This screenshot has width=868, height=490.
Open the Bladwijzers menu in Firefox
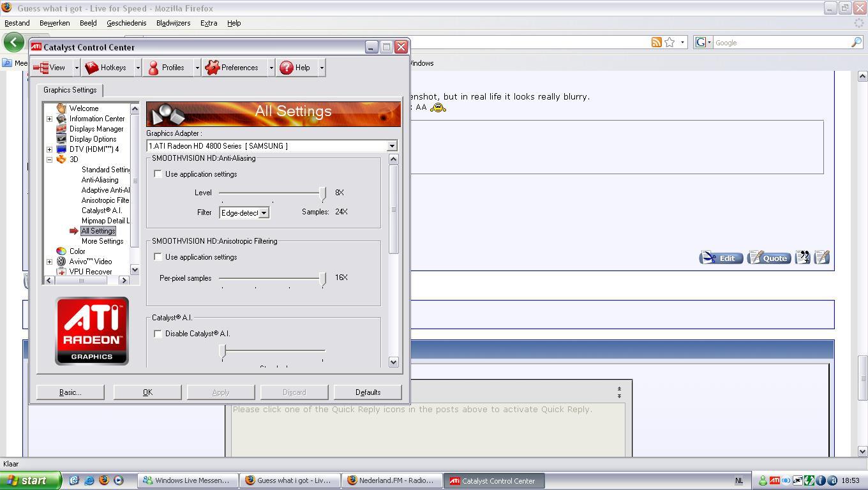(174, 23)
